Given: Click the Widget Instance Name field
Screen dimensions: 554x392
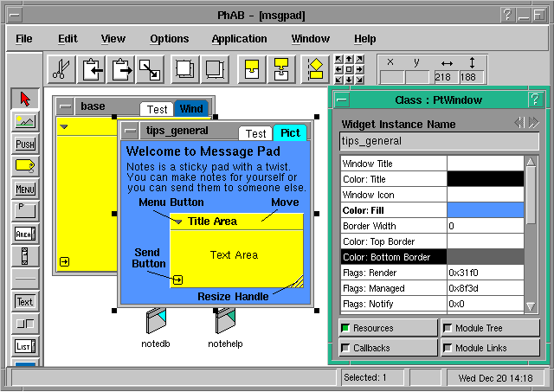Looking at the screenshot, I should tap(439, 141).
